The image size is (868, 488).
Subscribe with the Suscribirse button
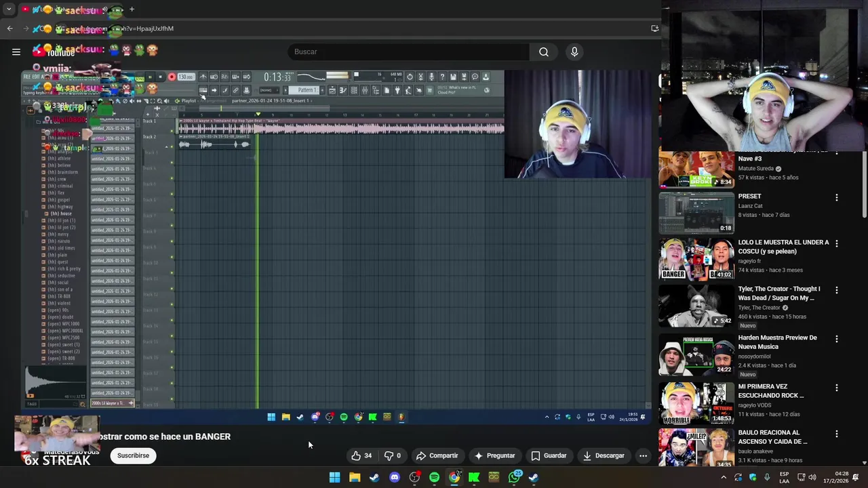pyautogui.click(x=133, y=455)
